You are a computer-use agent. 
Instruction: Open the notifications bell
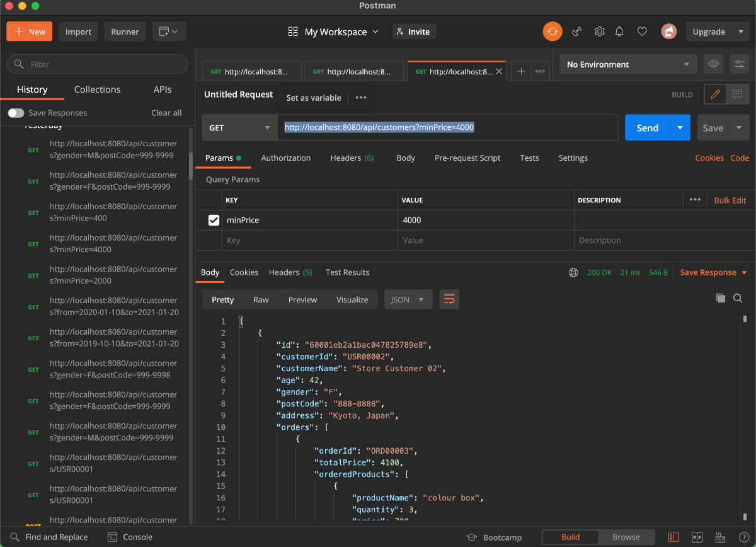tap(620, 32)
